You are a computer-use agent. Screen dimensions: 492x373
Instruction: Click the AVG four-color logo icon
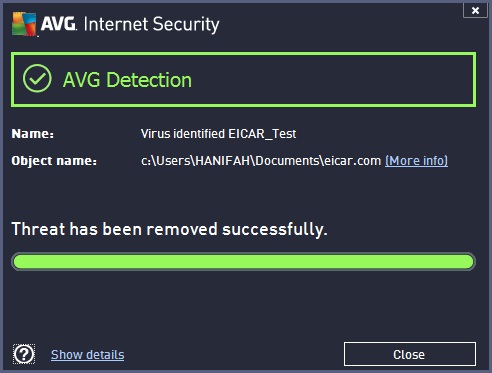(x=24, y=24)
